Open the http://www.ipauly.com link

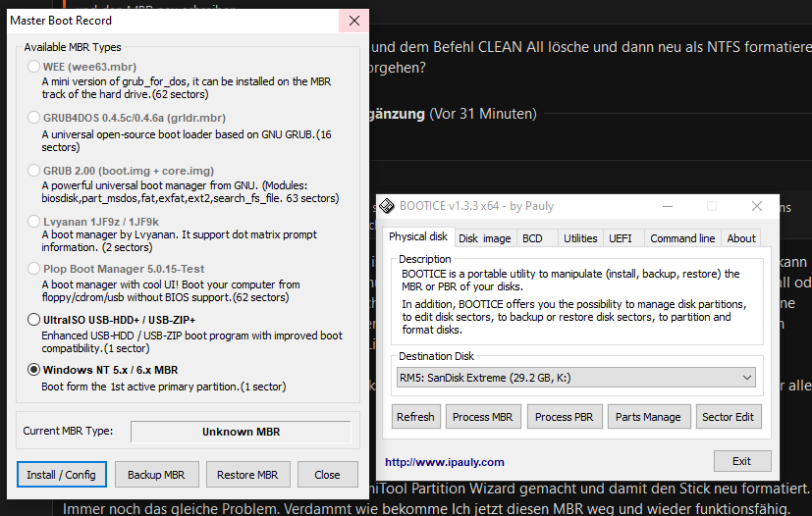[445, 462]
